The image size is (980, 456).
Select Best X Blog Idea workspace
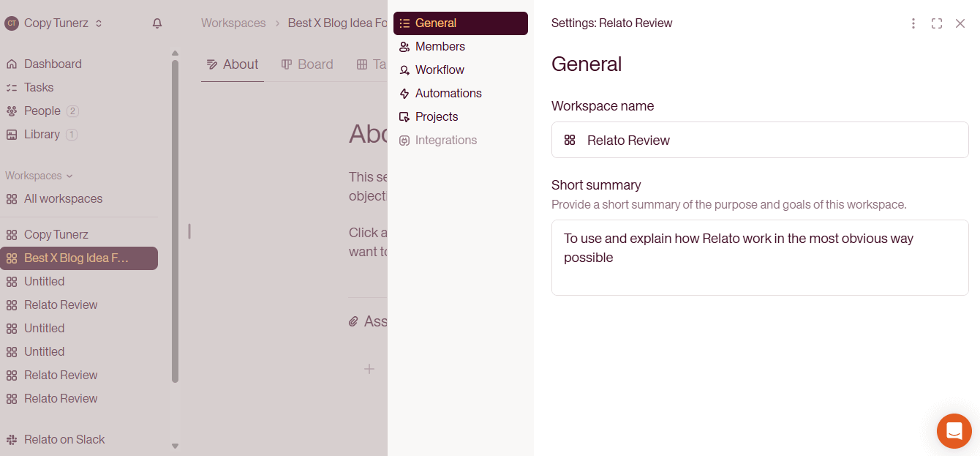[79, 258]
